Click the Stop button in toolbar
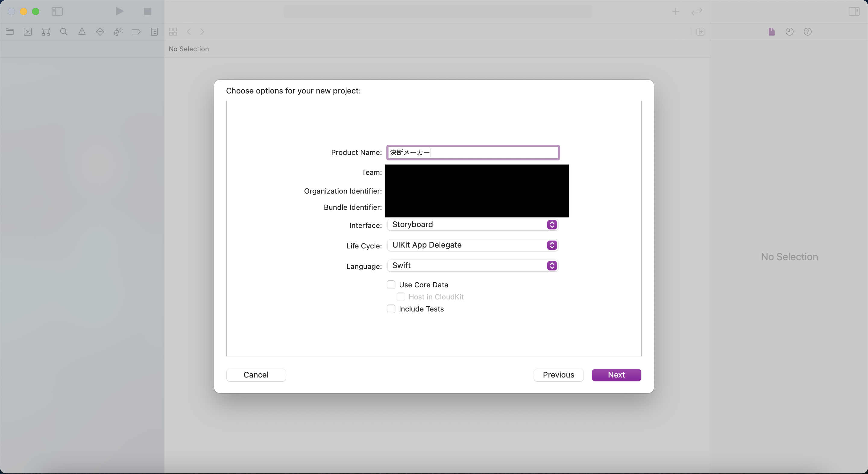This screenshot has width=868, height=474. pos(147,11)
